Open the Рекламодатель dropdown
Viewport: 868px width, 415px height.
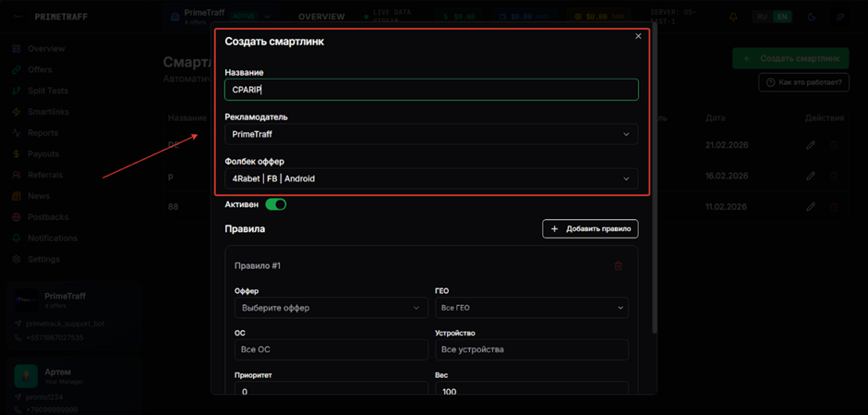point(431,134)
